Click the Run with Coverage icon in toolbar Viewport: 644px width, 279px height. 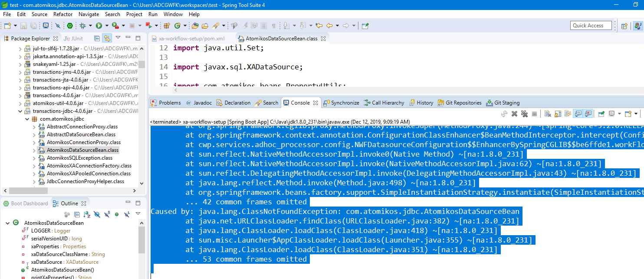tap(115, 26)
